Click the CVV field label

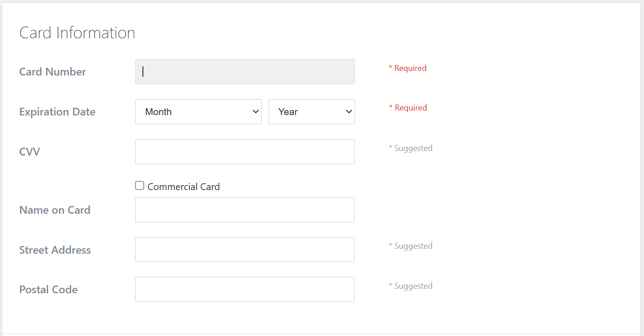(30, 152)
